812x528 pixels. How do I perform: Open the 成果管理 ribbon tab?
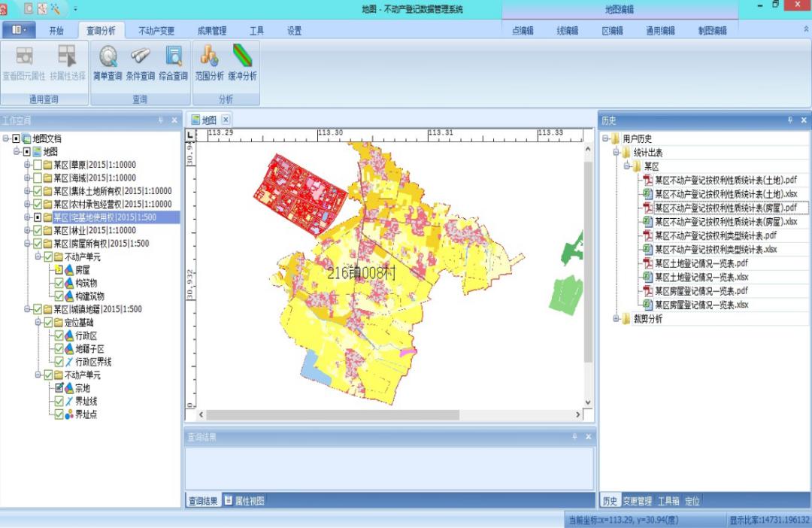tap(211, 31)
